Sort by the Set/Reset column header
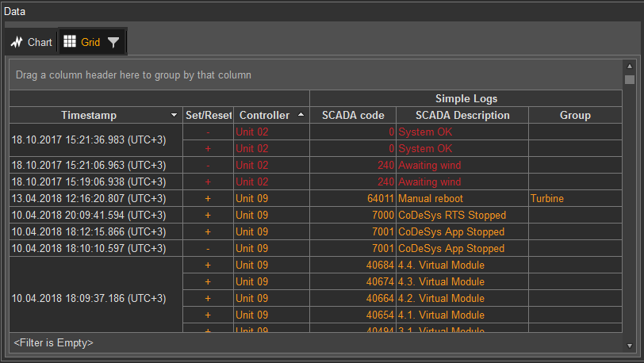The height and width of the screenshot is (363, 644). [x=208, y=115]
